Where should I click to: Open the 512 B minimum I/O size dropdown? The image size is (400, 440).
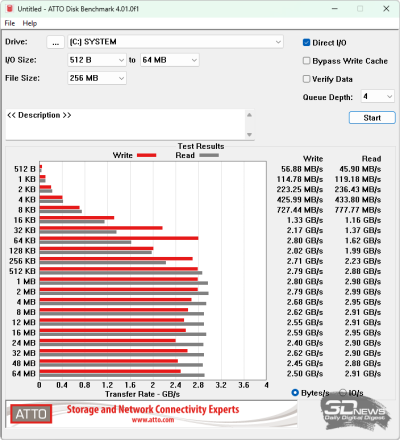tap(97, 60)
